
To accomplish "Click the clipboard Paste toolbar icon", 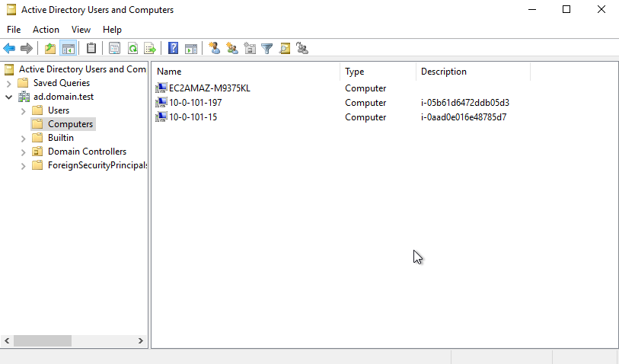I will (91, 49).
